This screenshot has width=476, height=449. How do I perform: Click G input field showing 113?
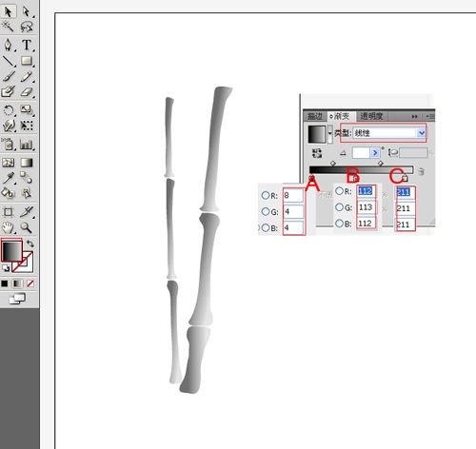click(x=367, y=207)
